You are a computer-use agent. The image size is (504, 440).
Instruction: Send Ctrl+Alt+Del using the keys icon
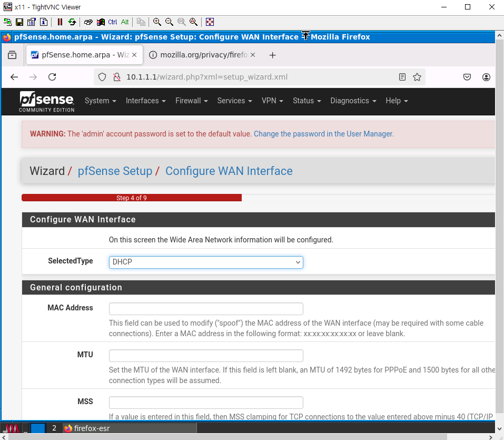pyautogui.click(x=88, y=22)
